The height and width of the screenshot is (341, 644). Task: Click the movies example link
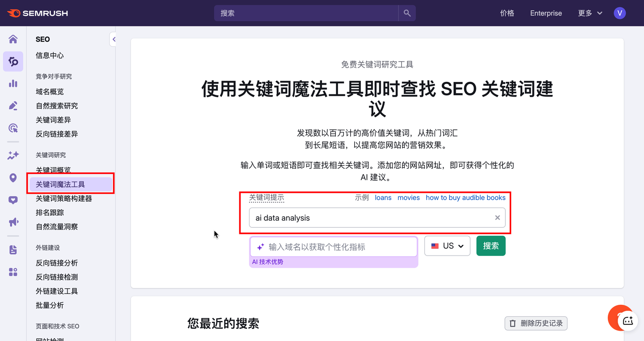point(409,197)
